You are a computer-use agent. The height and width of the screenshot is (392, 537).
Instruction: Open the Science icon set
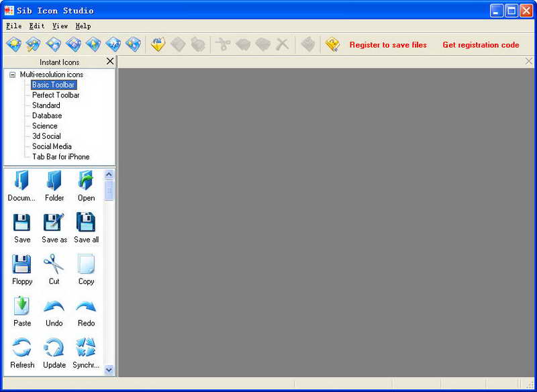click(x=44, y=126)
